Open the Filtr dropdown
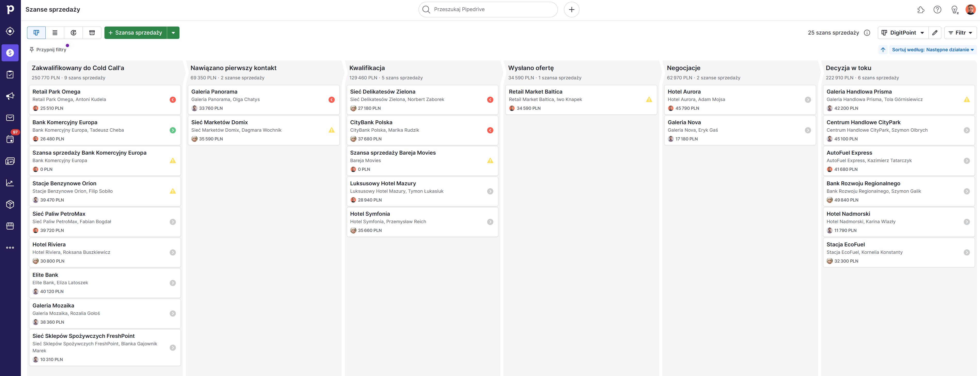Image resolution: width=980 pixels, height=376 pixels. 961,33
